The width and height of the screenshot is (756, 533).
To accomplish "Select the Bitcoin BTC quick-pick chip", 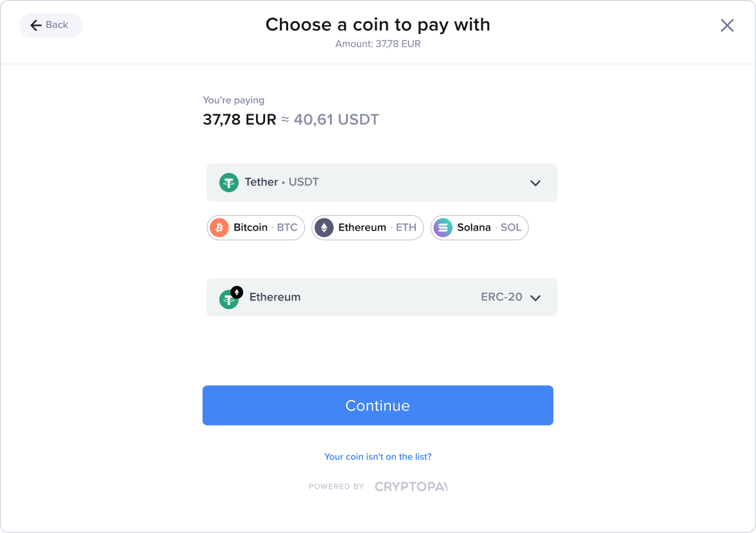I will point(255,227).
